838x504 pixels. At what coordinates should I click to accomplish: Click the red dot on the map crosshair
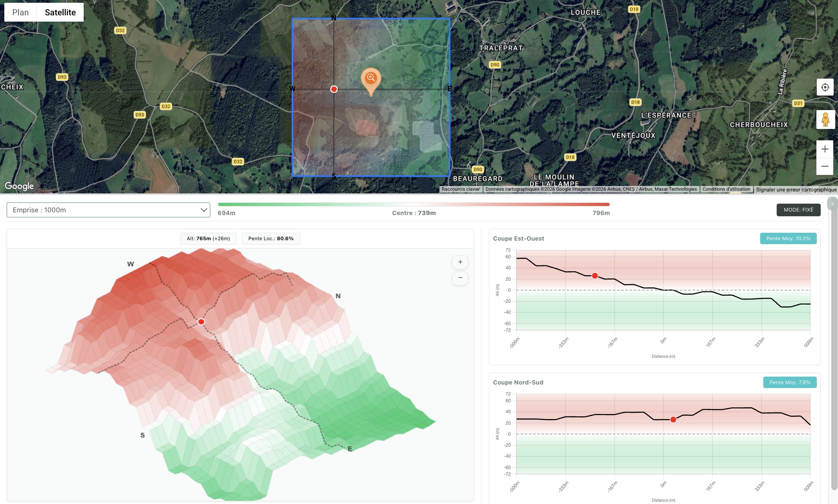pos(334,89)
